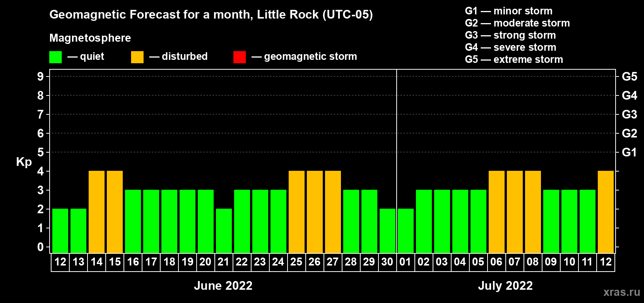Image resolution: width=644 pixels, height=303 pixels.
Task: Click the green quiet legend swatch
Action: [x=55, y=57]
